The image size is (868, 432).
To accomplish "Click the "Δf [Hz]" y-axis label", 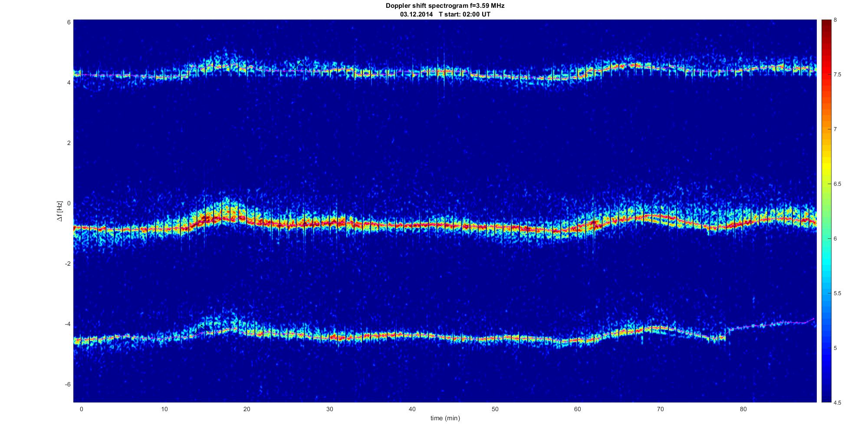I will (60, 211).
